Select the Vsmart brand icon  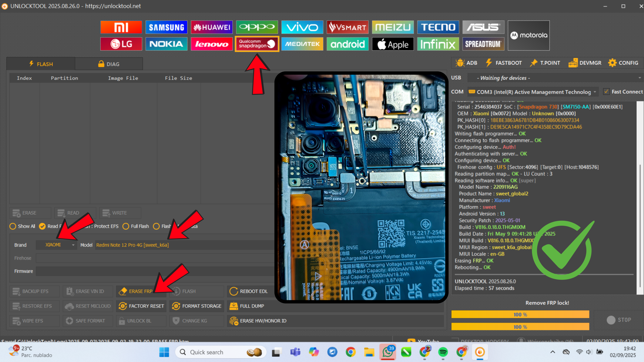coord(347,27)
